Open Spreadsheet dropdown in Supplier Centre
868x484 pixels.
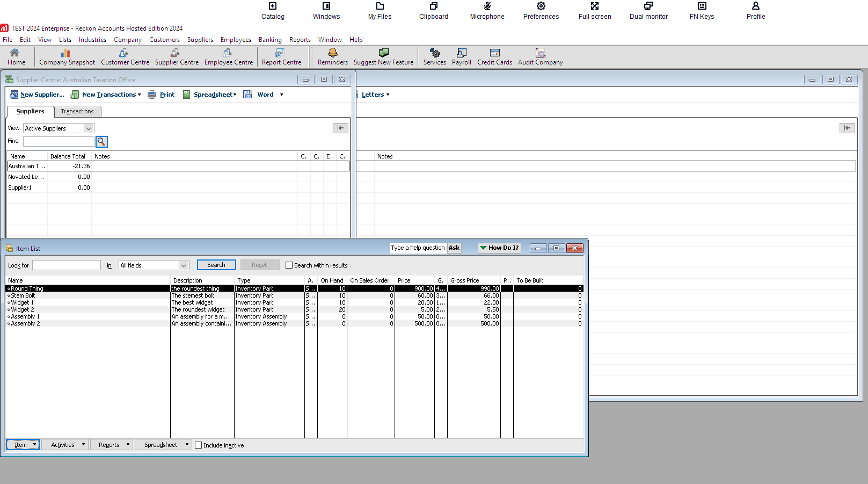(210, 95)
